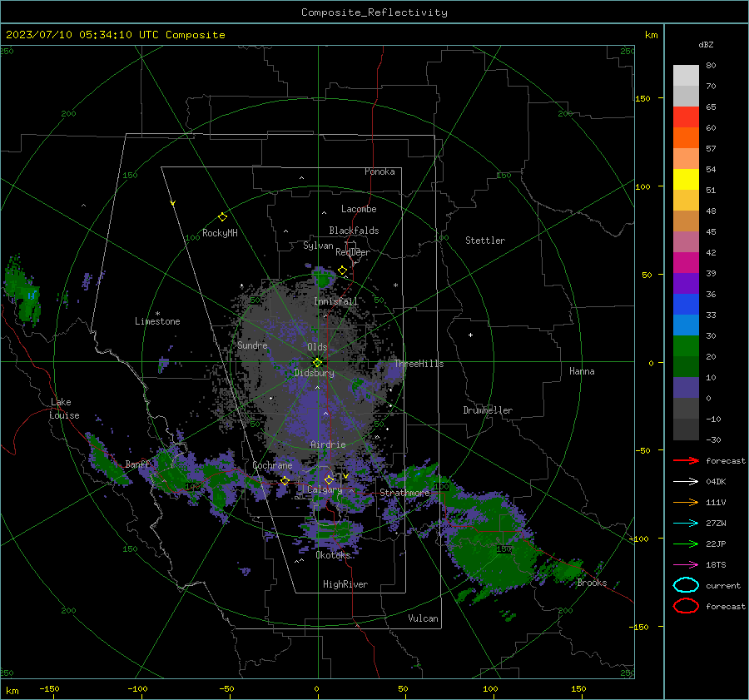Click the Didsbury label
This screenshot has width=749, height=700.
point(314,373)
